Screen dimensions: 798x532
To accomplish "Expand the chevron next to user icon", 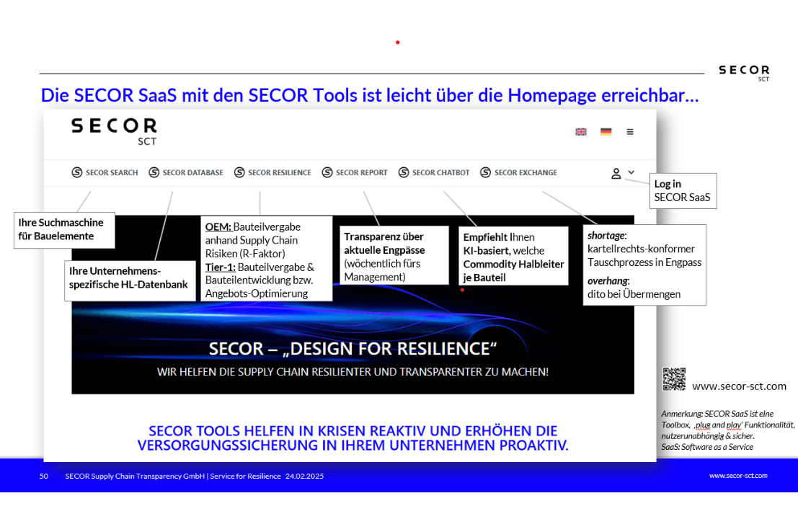I will point(631,172).
